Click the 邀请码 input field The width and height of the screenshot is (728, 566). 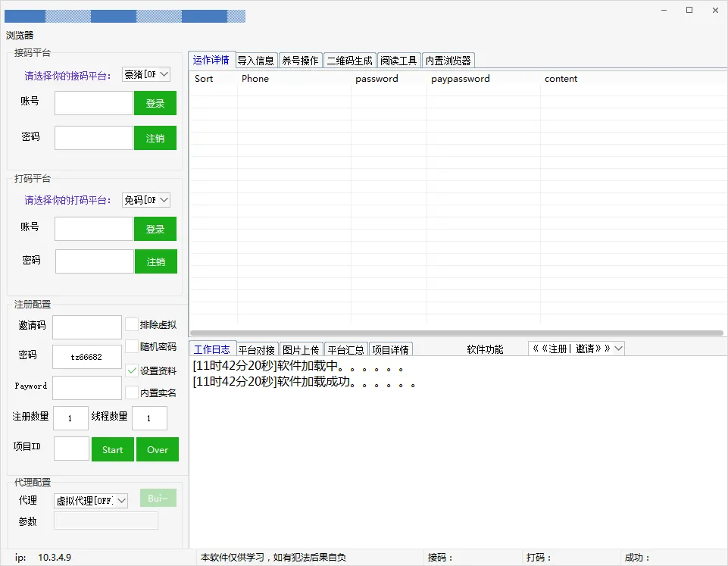click(x=86, y=327)
